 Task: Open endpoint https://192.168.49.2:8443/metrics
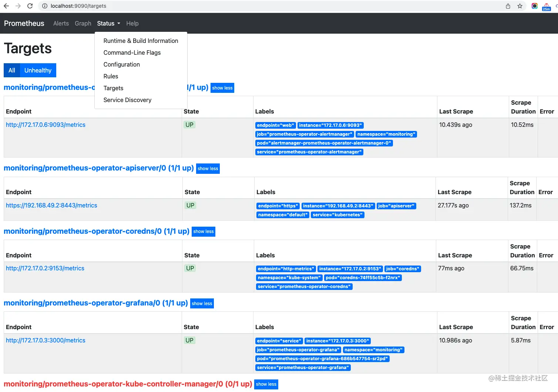click(x=51, y=205)
